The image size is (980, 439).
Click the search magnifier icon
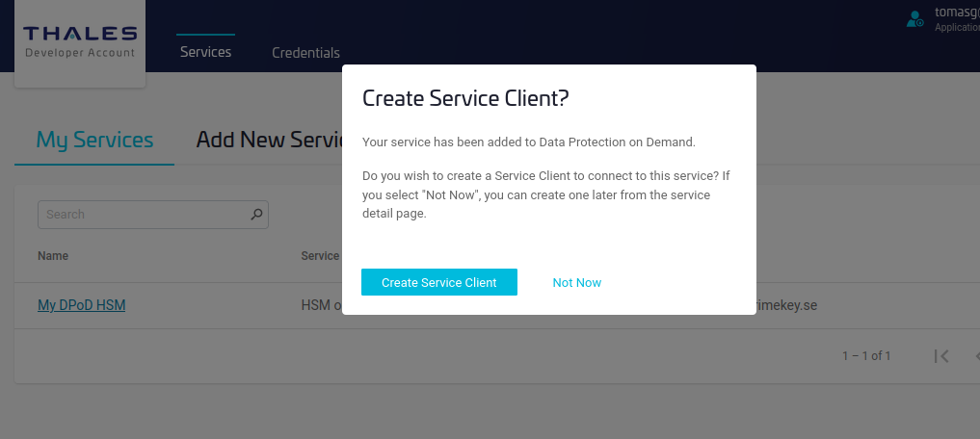click(x=256, y=215)
